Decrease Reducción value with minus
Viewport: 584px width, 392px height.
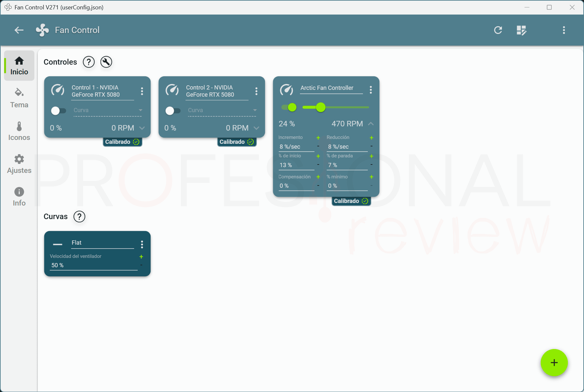(371, 146)
